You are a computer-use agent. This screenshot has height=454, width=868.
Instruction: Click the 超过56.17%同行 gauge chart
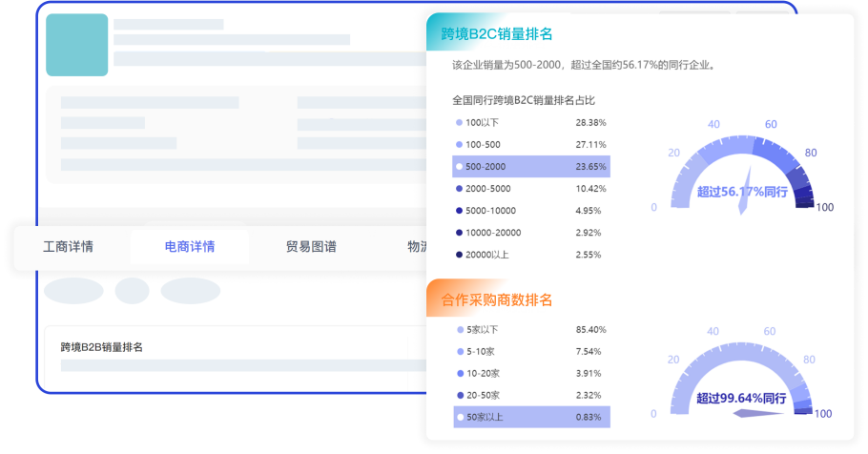(741, 172)
